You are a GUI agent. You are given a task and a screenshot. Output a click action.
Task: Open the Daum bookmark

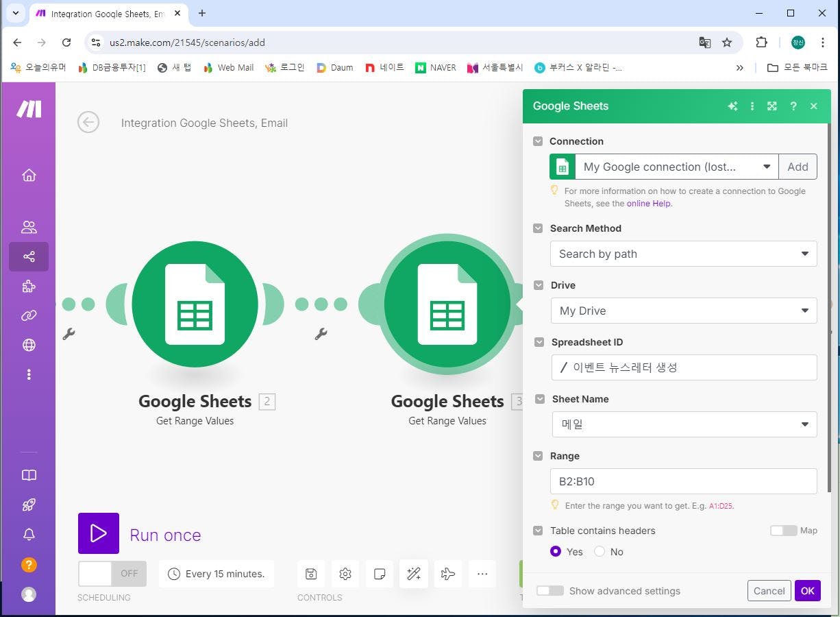334,67
